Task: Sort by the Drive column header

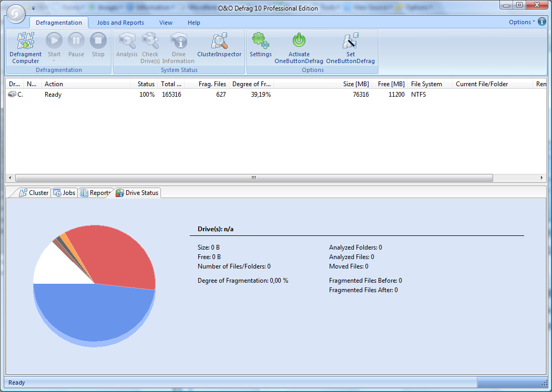Action: 14,84
